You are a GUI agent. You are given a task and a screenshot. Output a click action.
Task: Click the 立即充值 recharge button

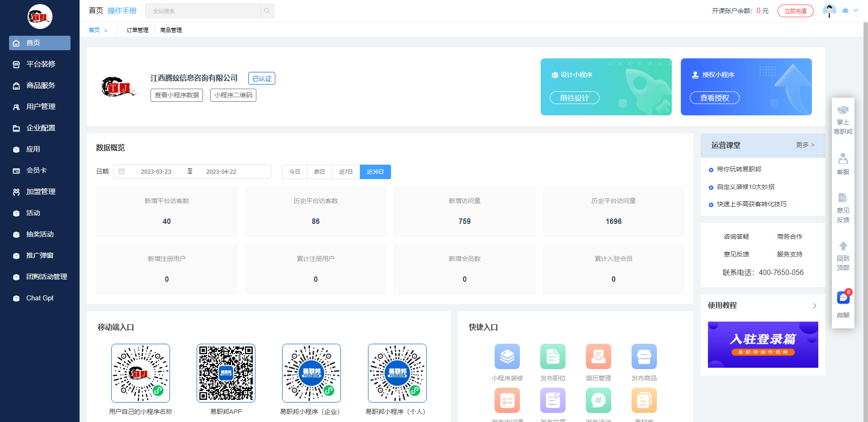[x=795, y=11]
